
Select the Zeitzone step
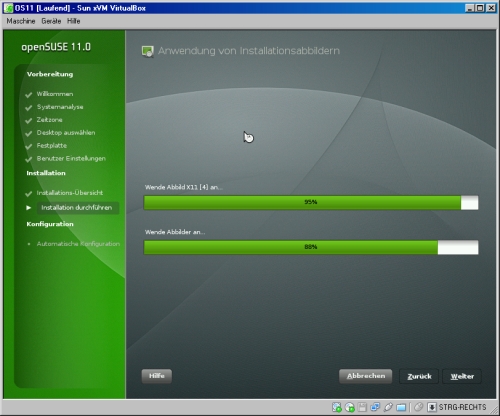tap(49, 120)
